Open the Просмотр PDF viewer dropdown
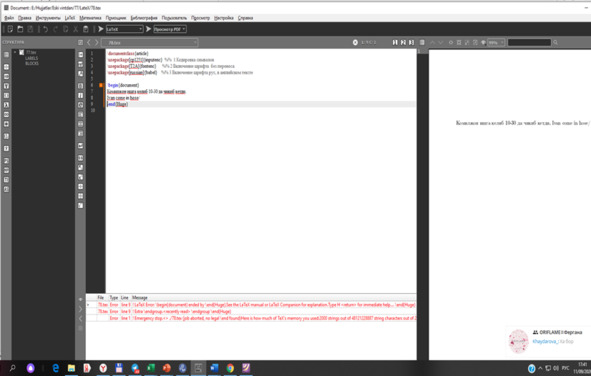The image size is (591, 376). pos(170,29)
